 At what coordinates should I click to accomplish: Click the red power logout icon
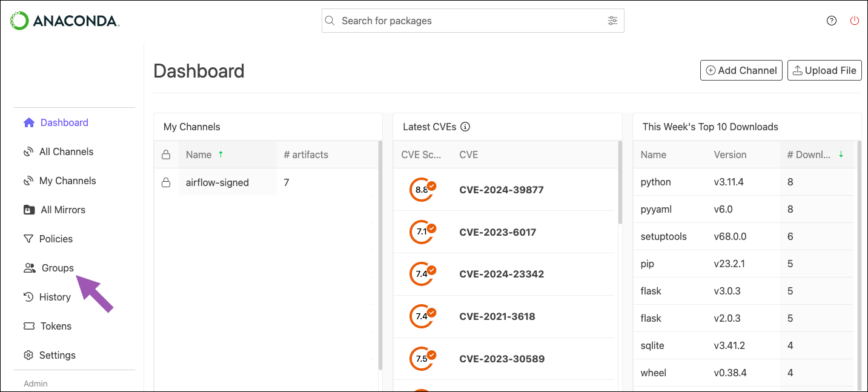coord(855,21)
